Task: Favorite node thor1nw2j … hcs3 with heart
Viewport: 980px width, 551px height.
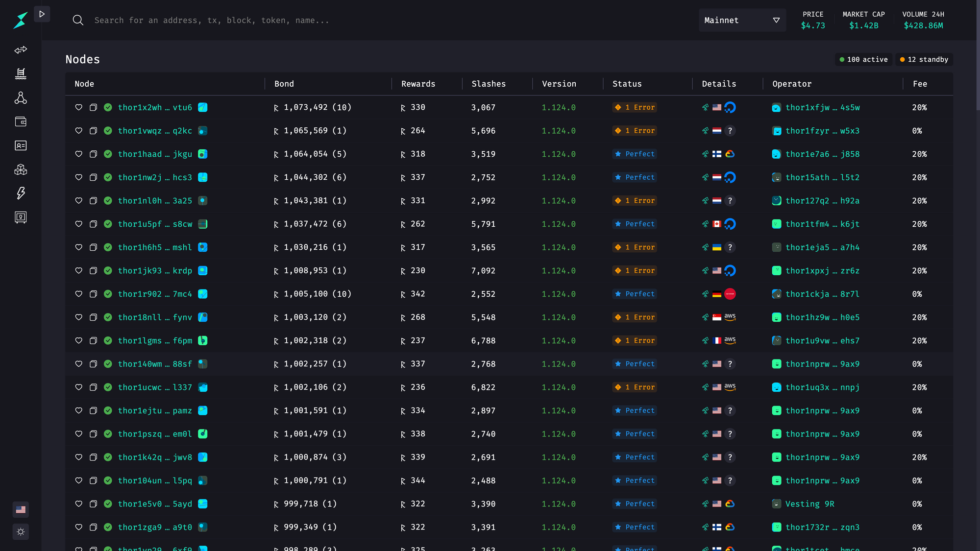Action: [78, 177]
